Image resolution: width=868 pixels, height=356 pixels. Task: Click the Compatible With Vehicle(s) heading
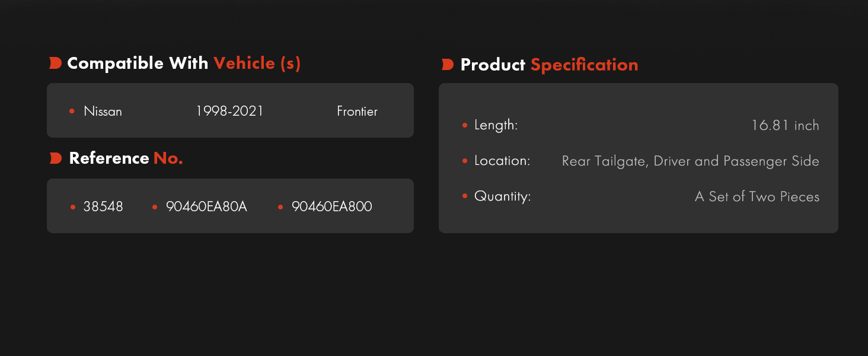(x=184, y=63)
